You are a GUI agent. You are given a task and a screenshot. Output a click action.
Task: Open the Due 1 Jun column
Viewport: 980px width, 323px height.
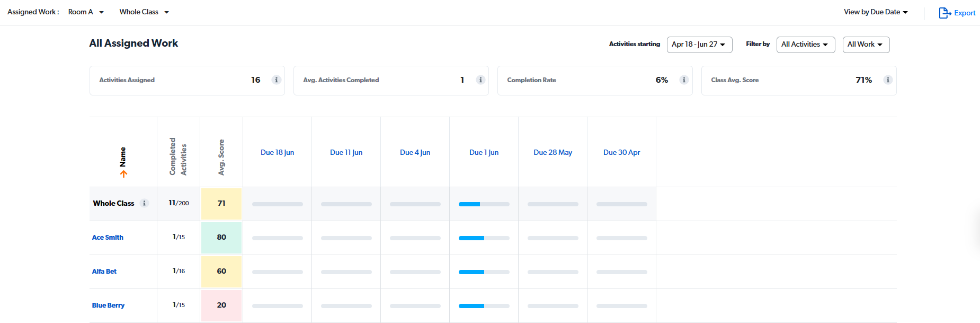tap(484, 152)
